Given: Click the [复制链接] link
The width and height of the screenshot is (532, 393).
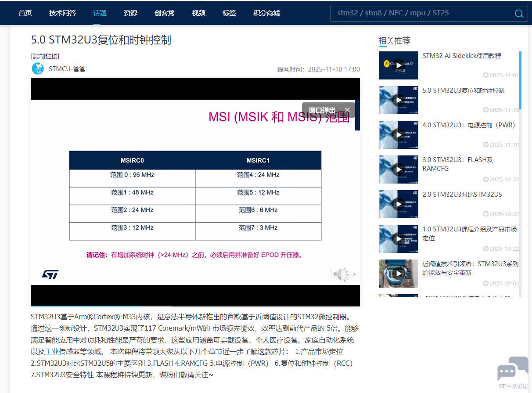Looking at the screenshot, I should coord(45,56).
